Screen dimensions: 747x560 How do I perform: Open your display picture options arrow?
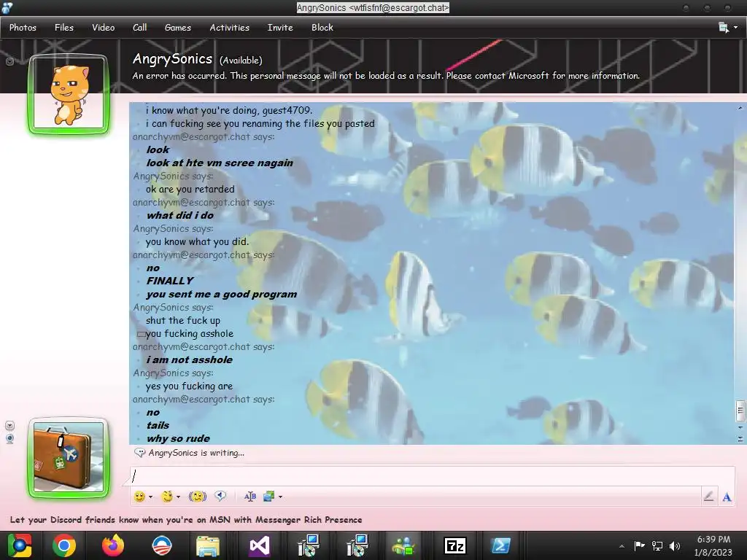9,426
